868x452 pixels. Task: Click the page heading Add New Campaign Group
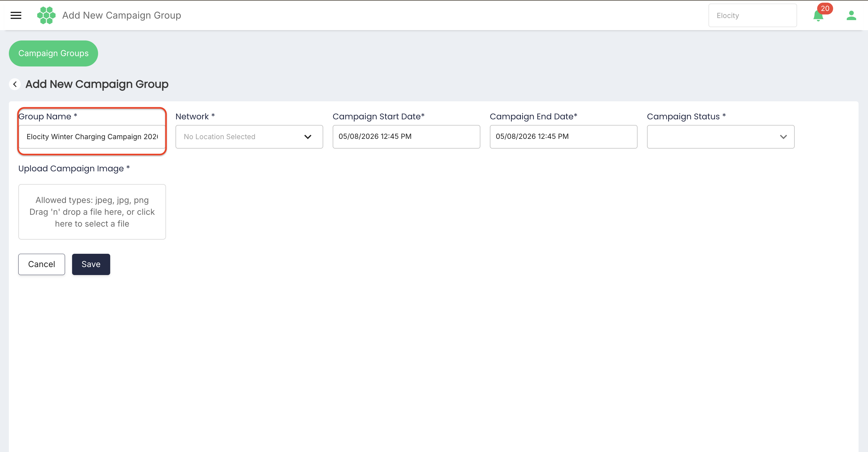coord(97,84)
